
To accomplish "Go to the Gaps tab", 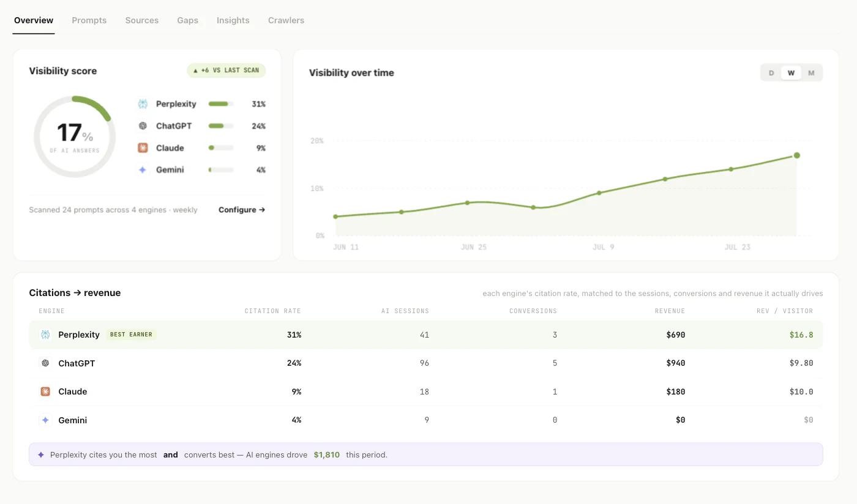I will [x=188, y=20].
